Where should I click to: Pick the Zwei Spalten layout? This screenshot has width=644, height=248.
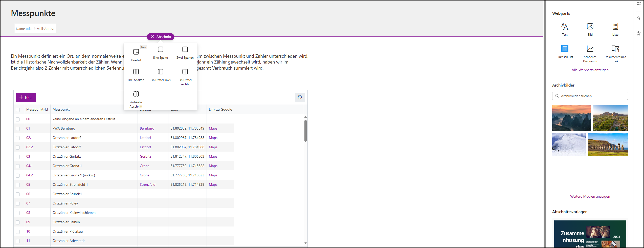pos(185,52)
